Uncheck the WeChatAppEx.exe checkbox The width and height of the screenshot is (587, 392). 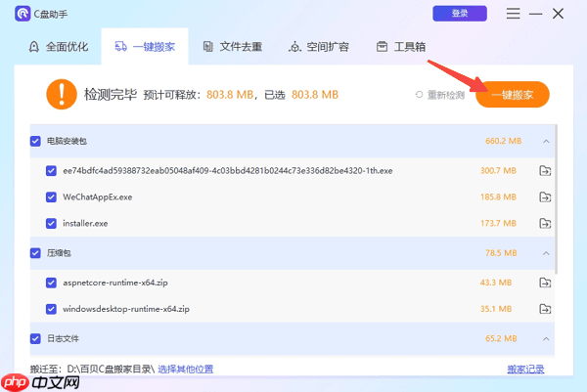tap(52, 197)
